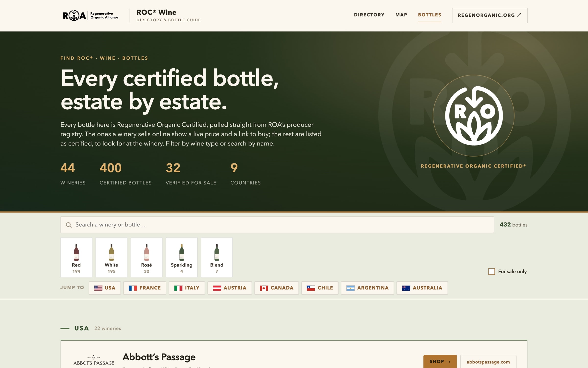Open the abbotspassage.com website link
Screen dimensions: 588x368
tap(488, 362)
